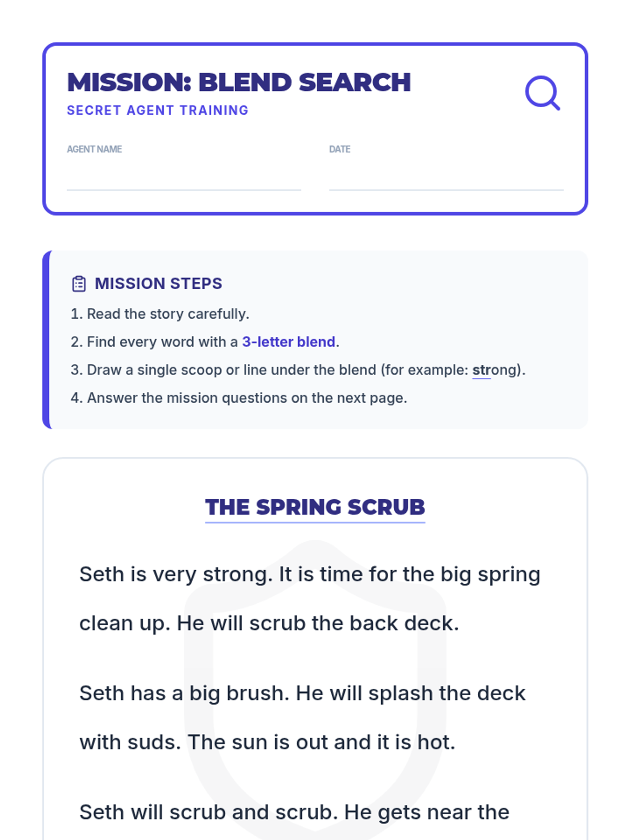This screenshot has height=840, width=630.
Task: Click the clipboard icon beside Mission Steps
Action: click(x=79, y=283)
